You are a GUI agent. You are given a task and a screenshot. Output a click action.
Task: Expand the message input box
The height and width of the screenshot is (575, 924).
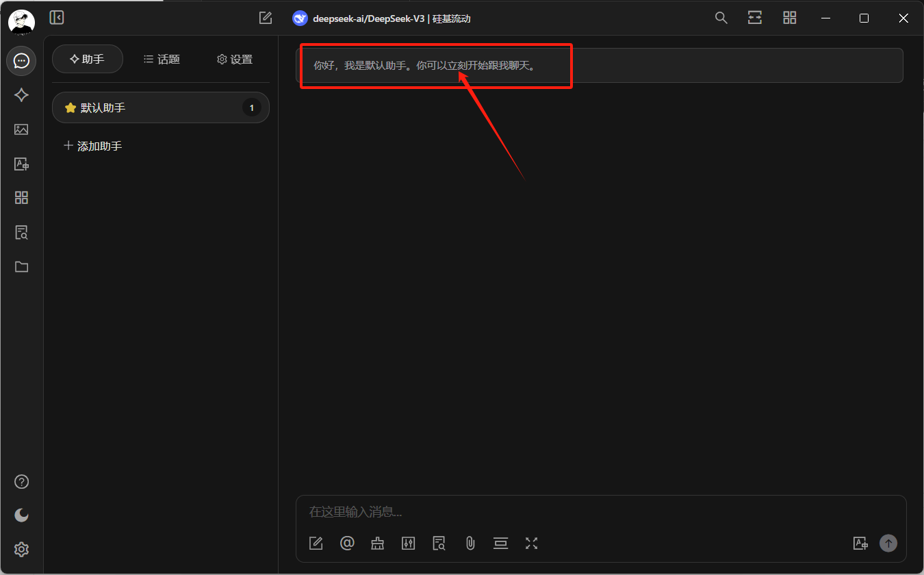click(x=531, y=543)
